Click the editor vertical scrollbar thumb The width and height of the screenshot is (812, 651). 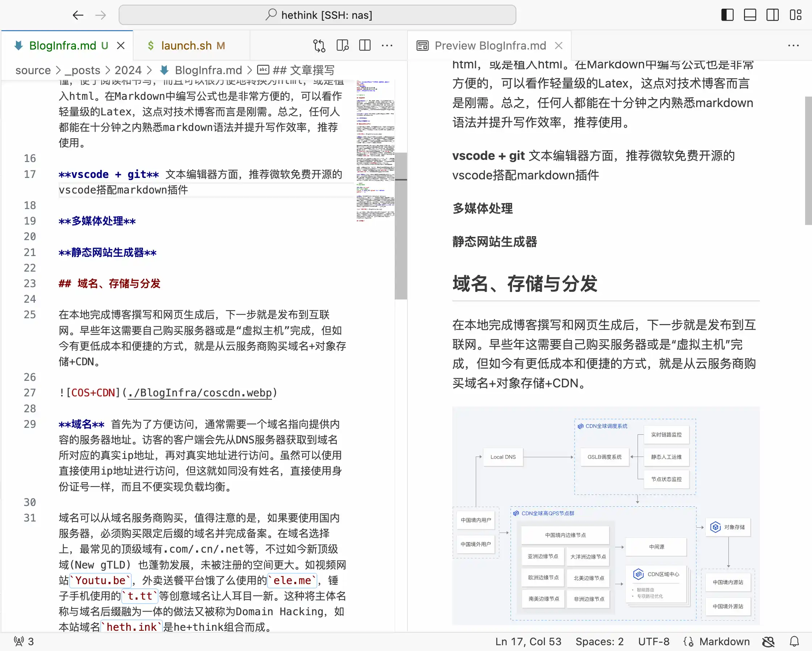click(x=401, y=226)
